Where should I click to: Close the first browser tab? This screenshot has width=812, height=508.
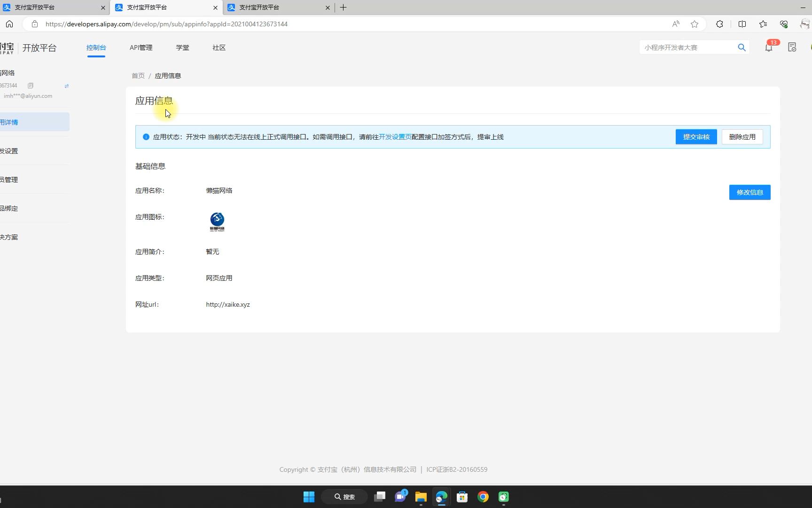[x=103, y=8]
